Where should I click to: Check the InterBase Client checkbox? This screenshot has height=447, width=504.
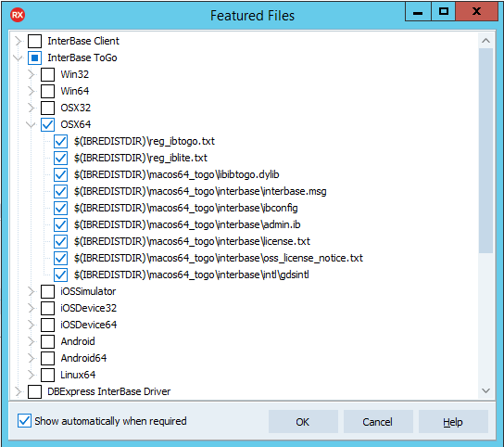34,41
